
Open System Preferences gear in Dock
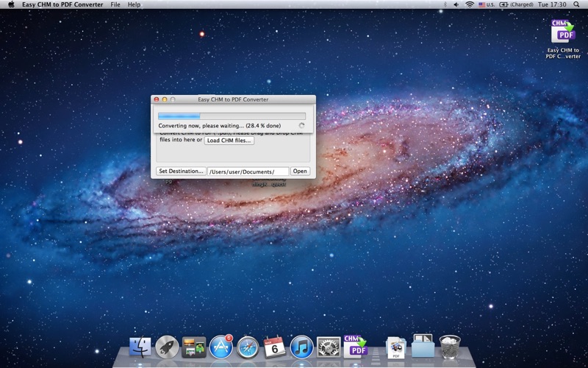coord(329,347)
